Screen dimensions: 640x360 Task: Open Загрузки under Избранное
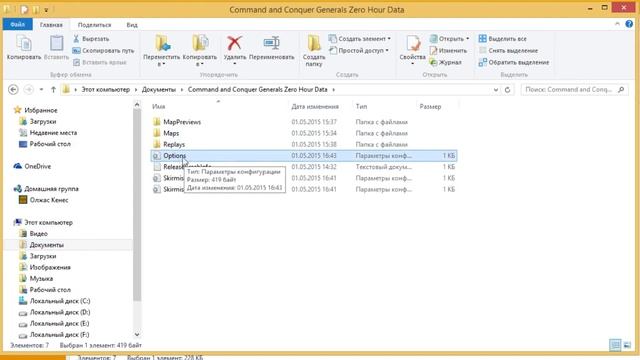[x=42, y=122]
